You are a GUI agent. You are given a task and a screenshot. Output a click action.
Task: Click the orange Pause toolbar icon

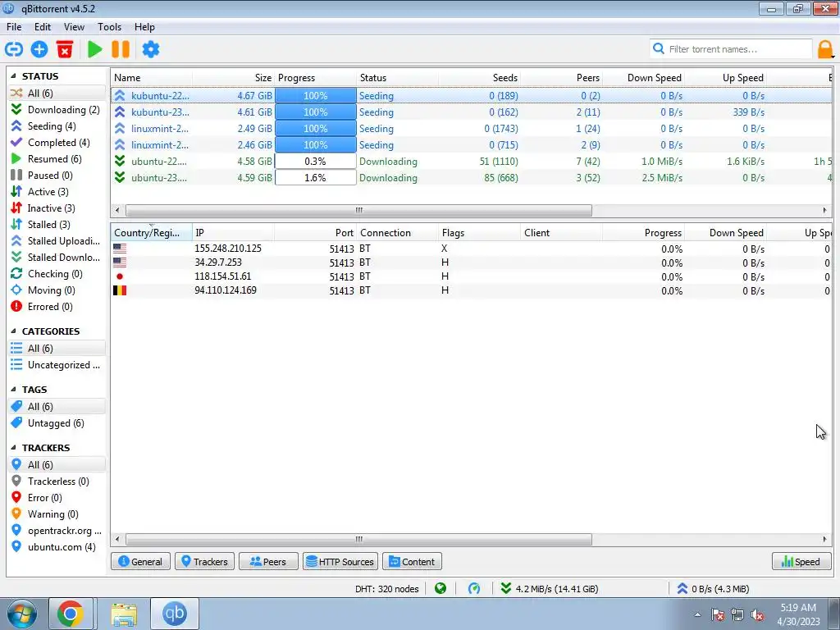pyautogui.click(x=121, y=49)
